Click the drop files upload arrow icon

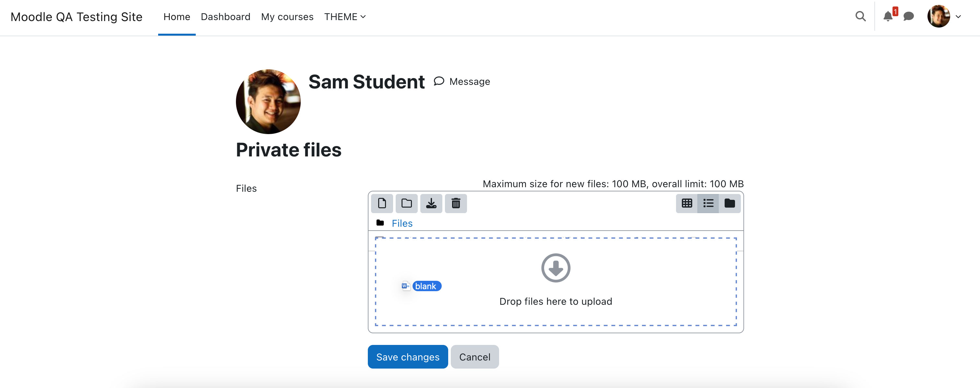point(555,268)
